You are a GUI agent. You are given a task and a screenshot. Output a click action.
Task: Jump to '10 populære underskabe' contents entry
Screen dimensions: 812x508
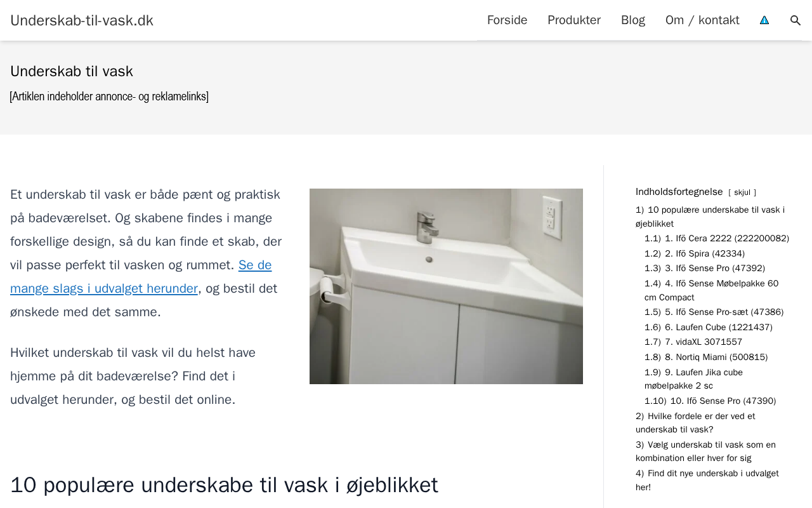710,217
